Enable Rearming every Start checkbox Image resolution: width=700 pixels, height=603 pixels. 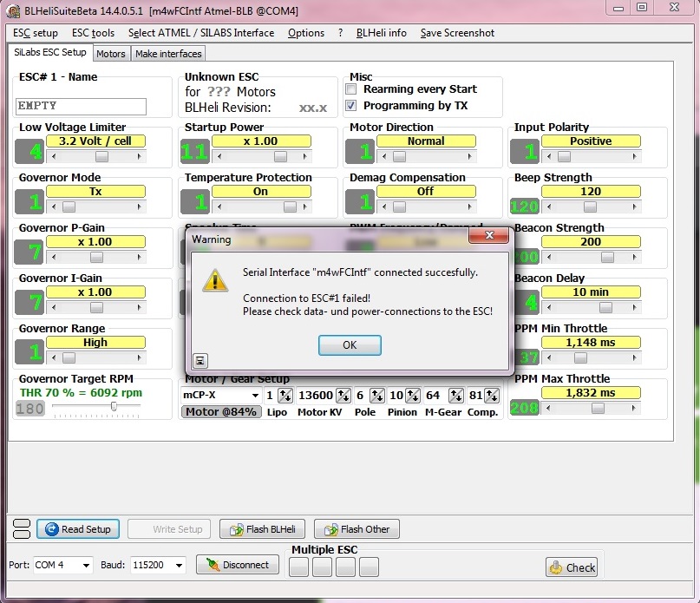point(351,89)
